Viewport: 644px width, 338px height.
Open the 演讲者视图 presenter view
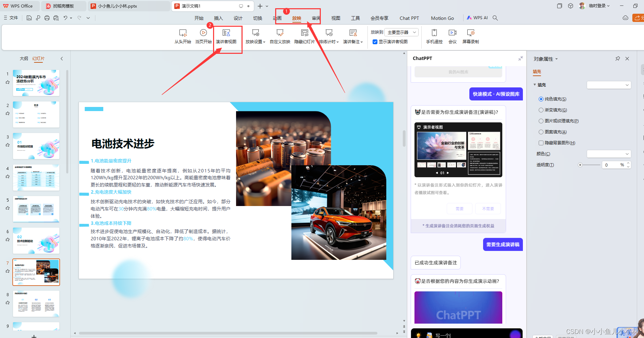click(x=226, y=33)
